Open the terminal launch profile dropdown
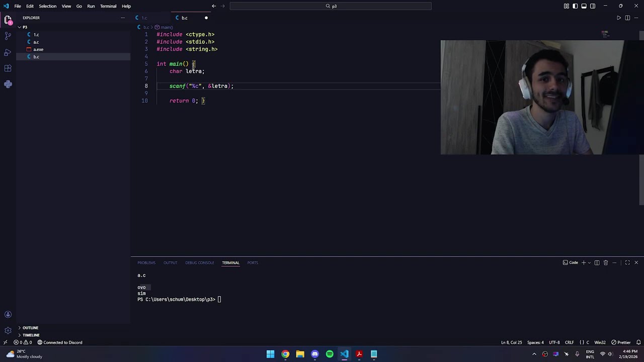The height and width of the screenshot is (362, 644). point(589,262)
